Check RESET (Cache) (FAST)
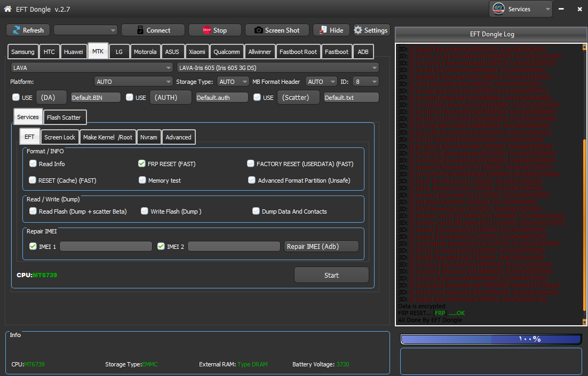This screenshot has height=376, width=588. (33, 180)
